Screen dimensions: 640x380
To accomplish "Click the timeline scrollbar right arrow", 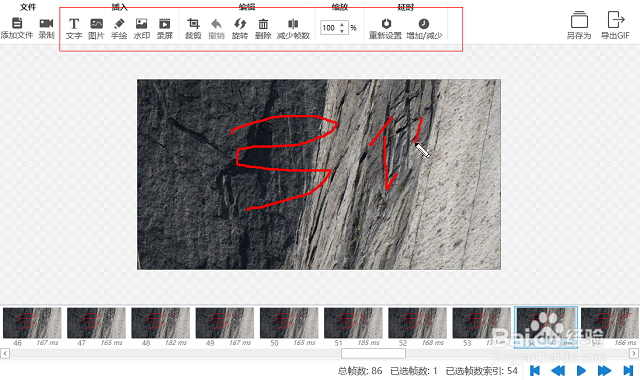I will click(634, 353).
